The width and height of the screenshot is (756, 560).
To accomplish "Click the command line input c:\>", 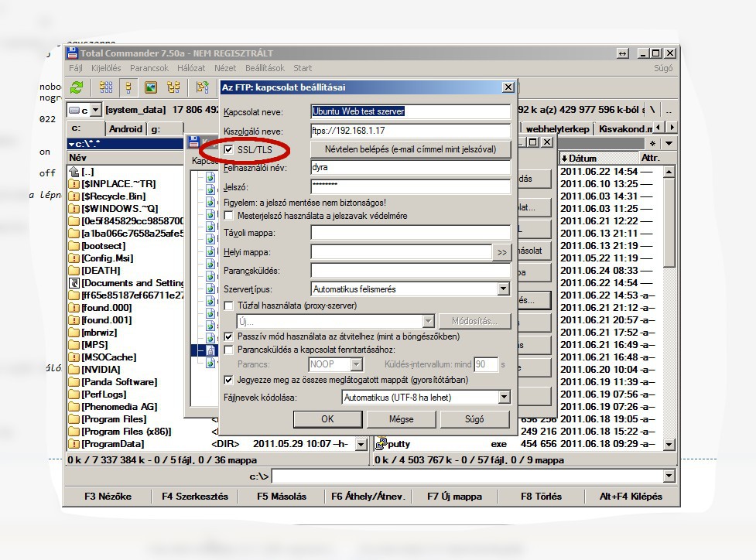I will (467, 476).
